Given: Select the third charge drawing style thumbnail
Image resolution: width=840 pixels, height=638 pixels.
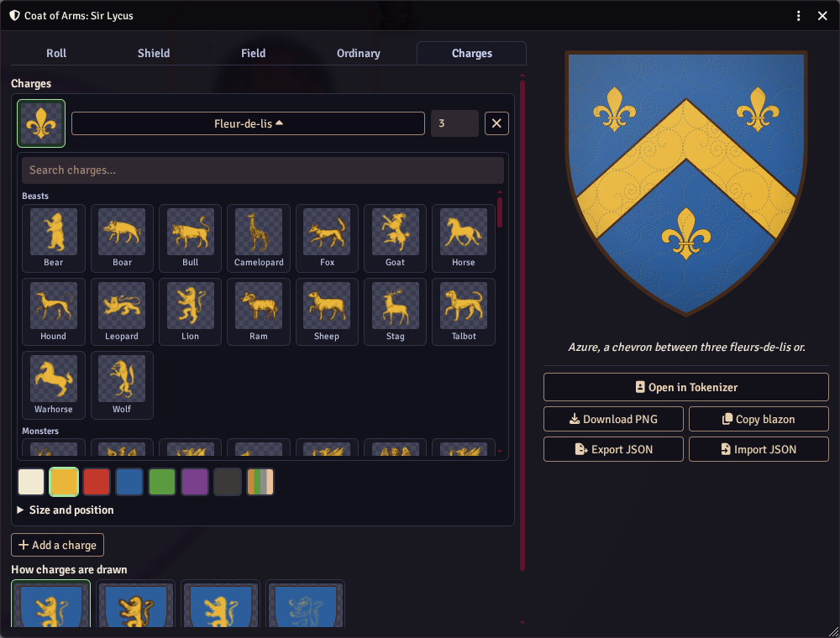Looking at the screenshot, I should pos(220,604).
